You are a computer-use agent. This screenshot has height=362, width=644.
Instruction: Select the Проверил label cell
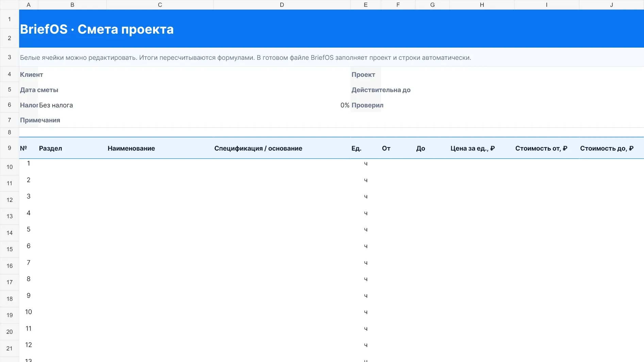click(x=367, y=105)
